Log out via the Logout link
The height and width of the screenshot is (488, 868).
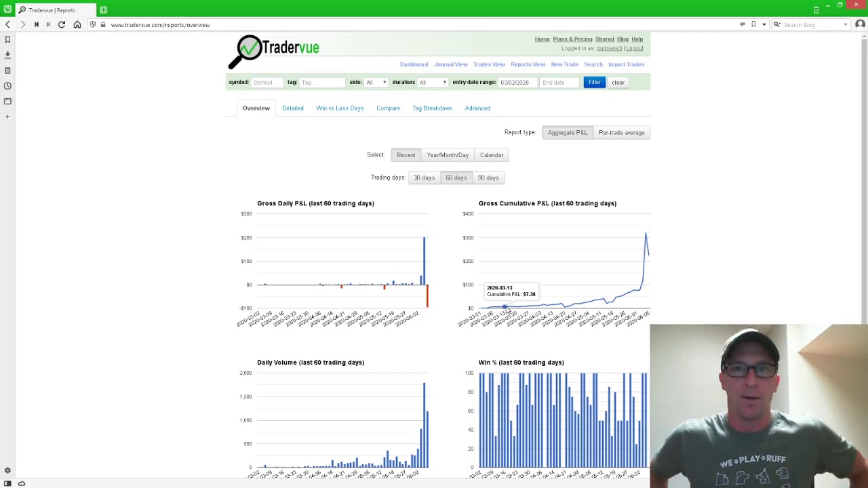(x=635, y=49)
